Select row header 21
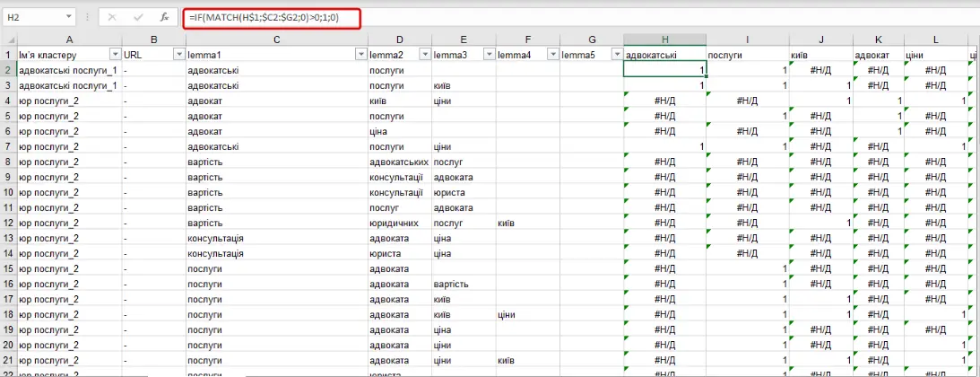The image size is (980, 377). coord(8,360)
